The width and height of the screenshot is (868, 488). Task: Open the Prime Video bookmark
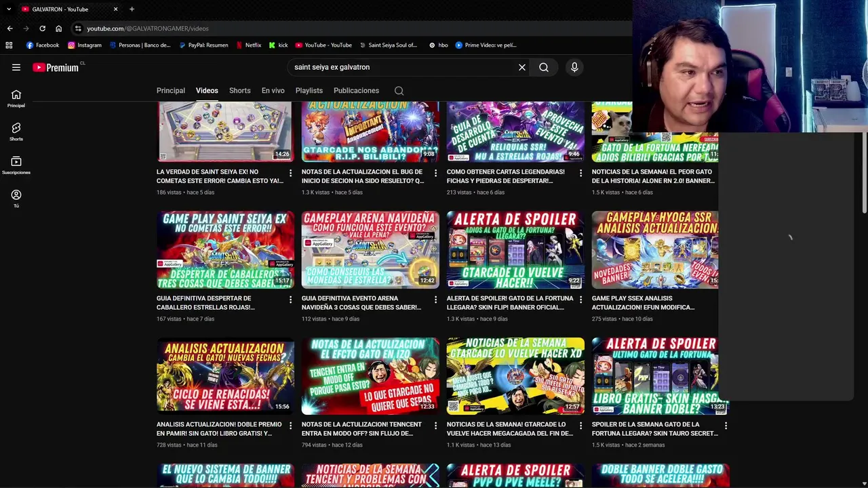click(486, 45)
